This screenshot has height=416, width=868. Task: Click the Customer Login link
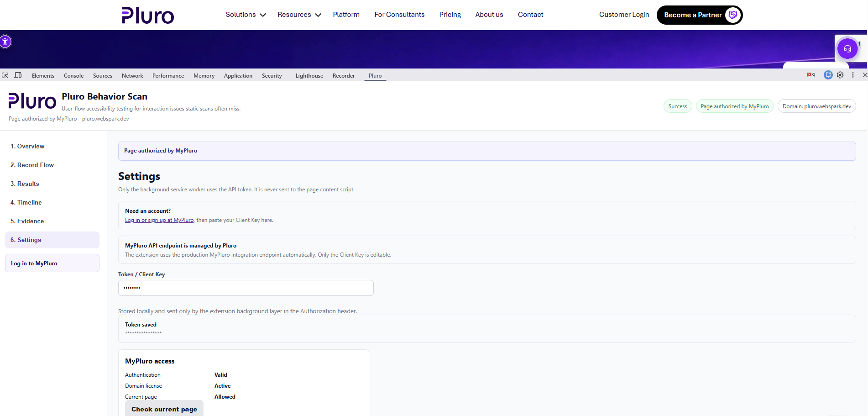[x=624, y=15]
